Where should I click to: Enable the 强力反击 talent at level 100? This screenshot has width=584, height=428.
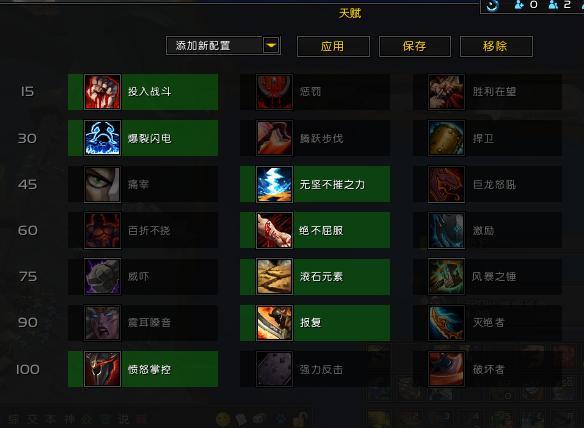315,369
